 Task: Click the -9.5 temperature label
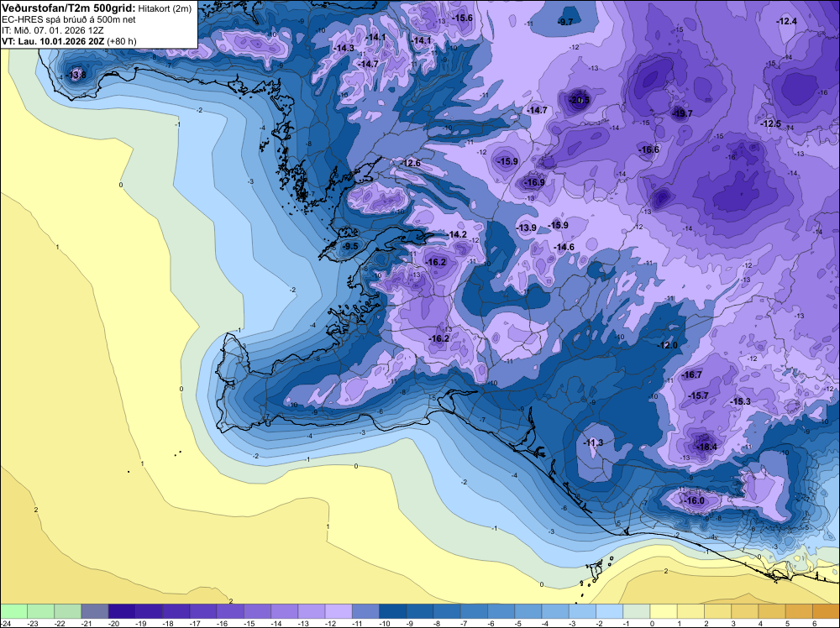tap(350, 246)
